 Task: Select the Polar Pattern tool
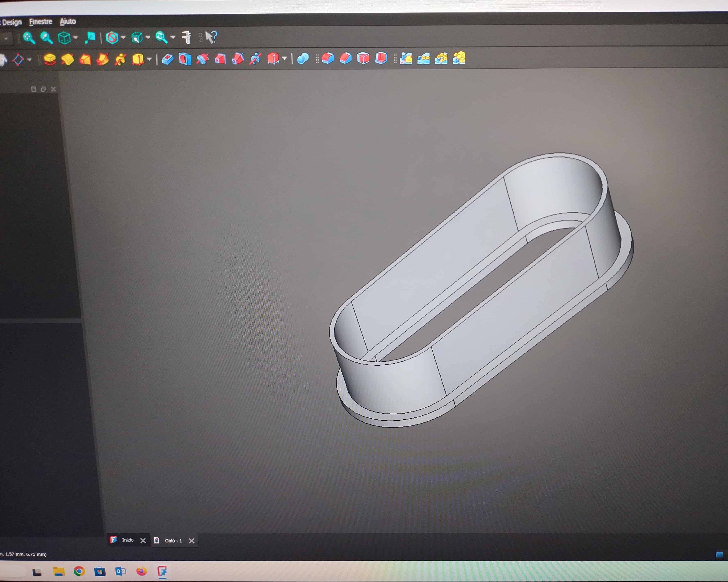click(441, 58)
